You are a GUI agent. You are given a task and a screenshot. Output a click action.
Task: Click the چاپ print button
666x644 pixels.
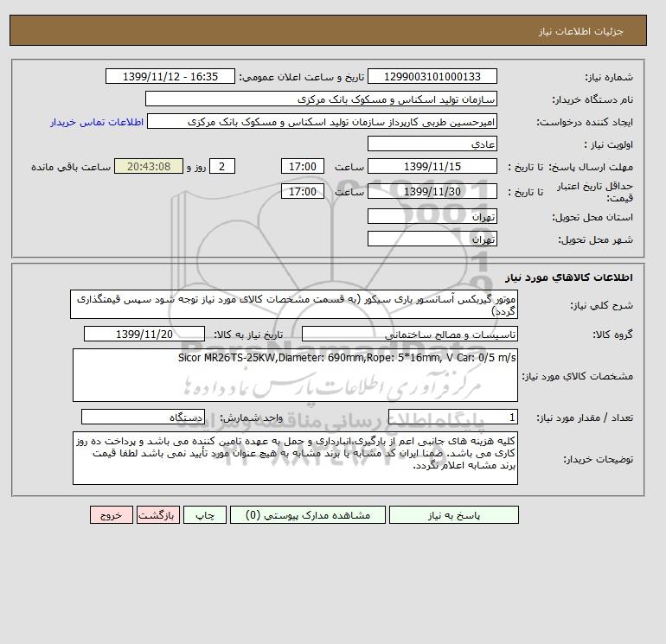205,515
